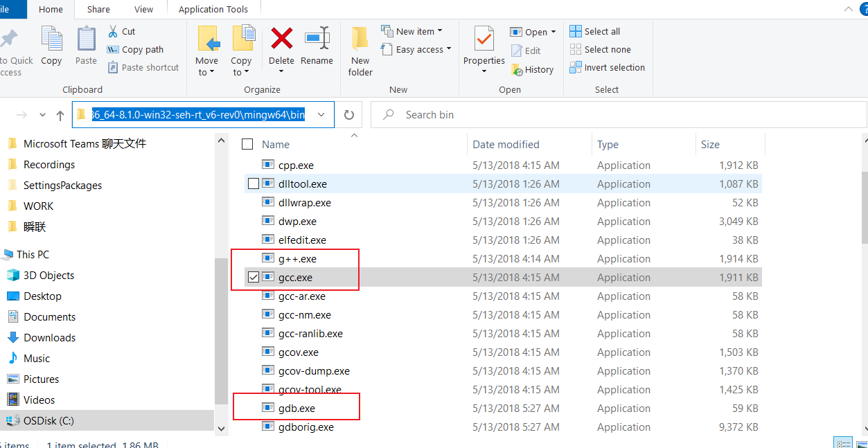The width and height of the screenshot is (868, 448).
Task: Switch to the Share ribbon tab
Action: [x=98, y=10]
